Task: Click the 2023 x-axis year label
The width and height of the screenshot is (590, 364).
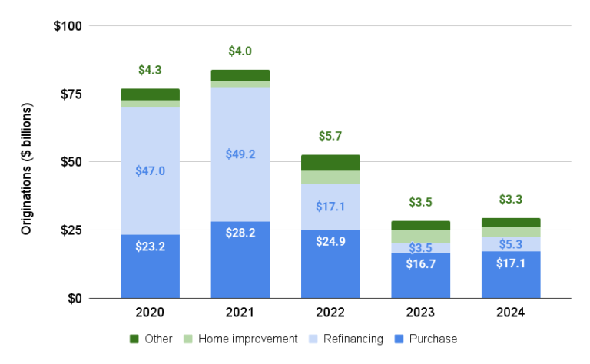Action: pyautogui.click(x=420, y=313)
